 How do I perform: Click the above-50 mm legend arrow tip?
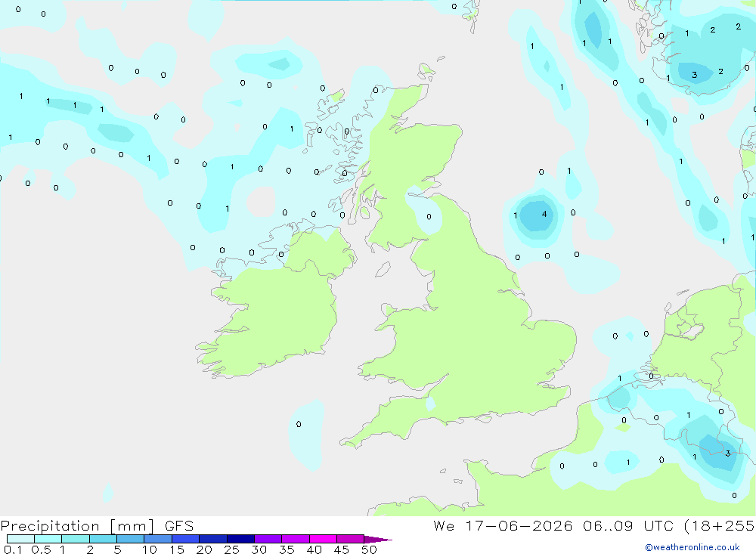pyautogui.click(x=377, y=540)
